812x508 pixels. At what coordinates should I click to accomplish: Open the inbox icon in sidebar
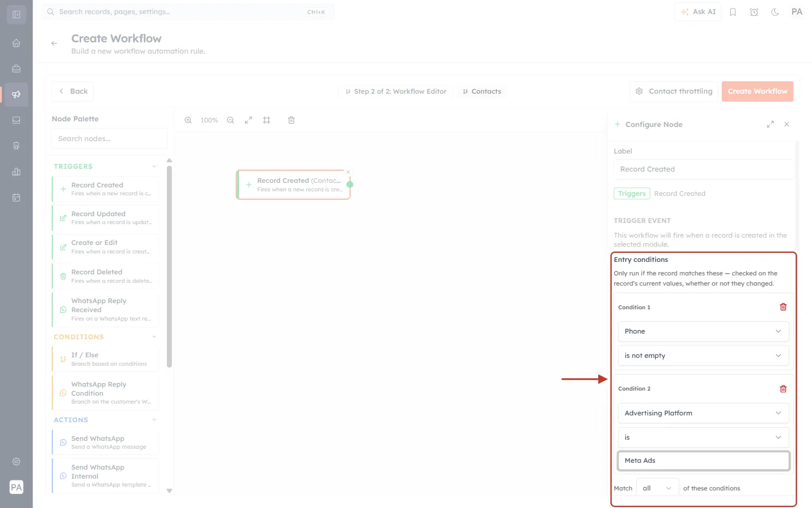pos(16,120)
